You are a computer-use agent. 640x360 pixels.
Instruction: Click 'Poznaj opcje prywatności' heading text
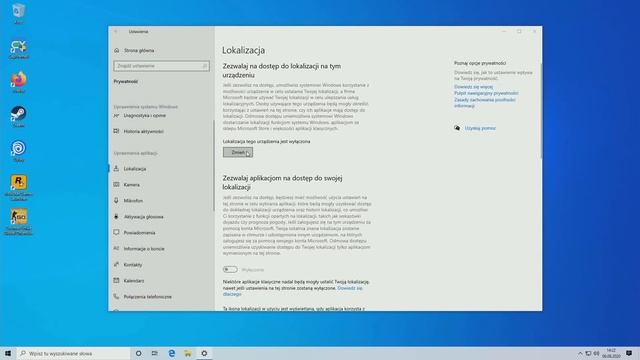480,63
